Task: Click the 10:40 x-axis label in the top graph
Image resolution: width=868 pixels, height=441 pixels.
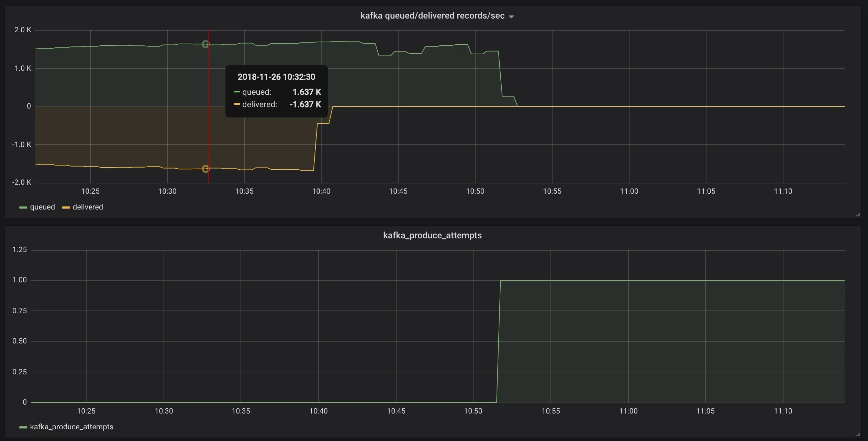Action: click(x=321, y=191)
